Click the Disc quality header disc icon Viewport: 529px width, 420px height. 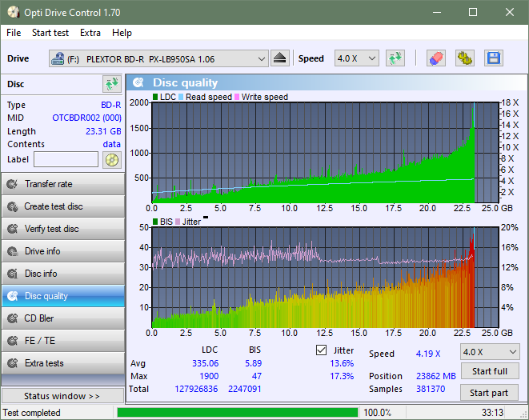tap(138, 82)
